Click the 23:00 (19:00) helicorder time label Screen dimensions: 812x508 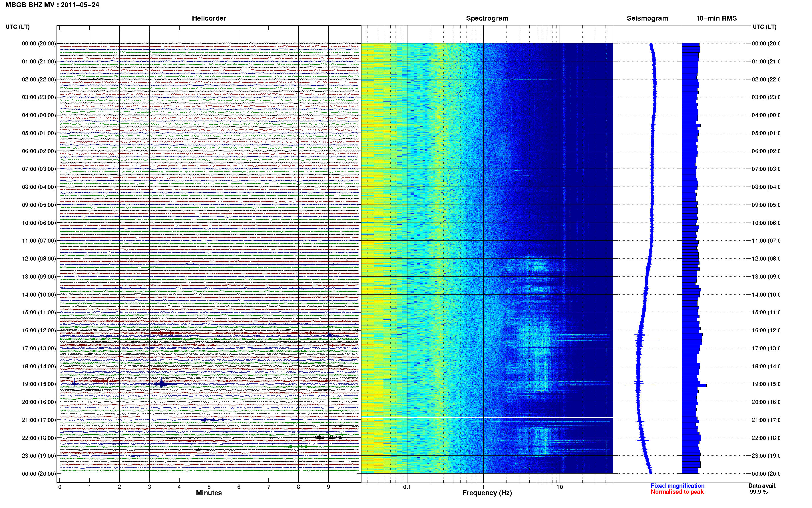(x=39, y=456)
